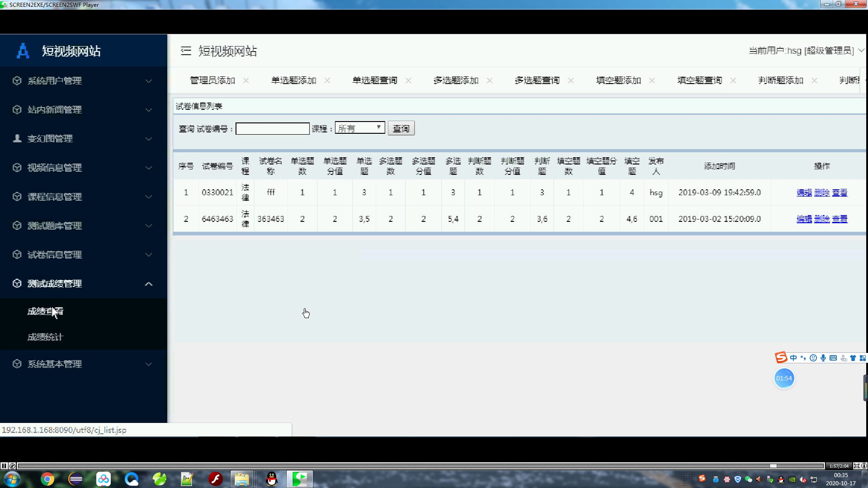Switch to 填空题查询 tab
868x488 pixels.
click(x=700, y=80)
